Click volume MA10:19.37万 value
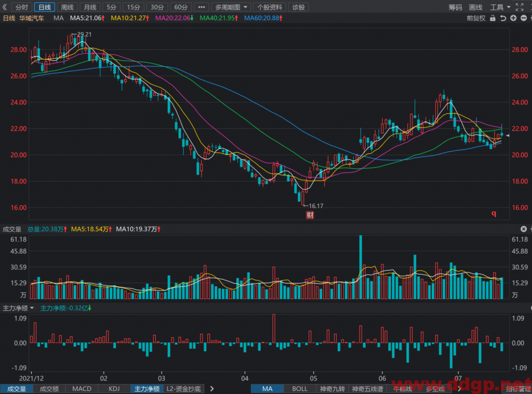 (138, 229)
